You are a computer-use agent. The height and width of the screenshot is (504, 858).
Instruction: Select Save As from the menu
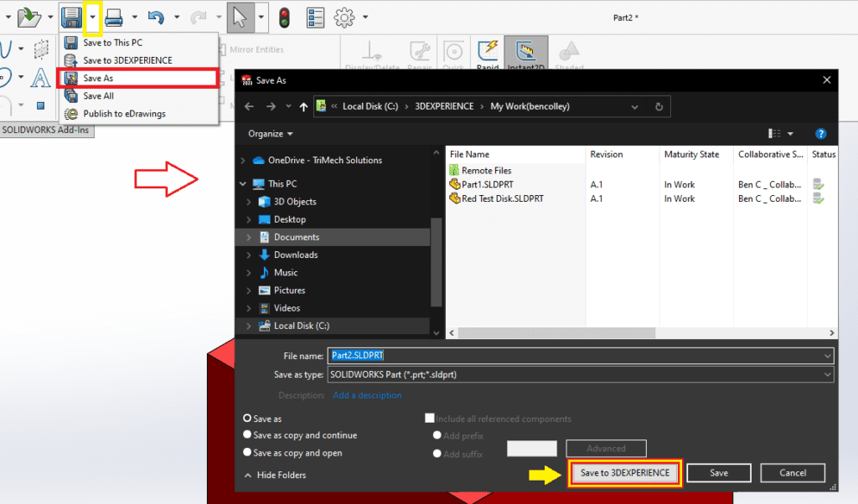[138, 78]
